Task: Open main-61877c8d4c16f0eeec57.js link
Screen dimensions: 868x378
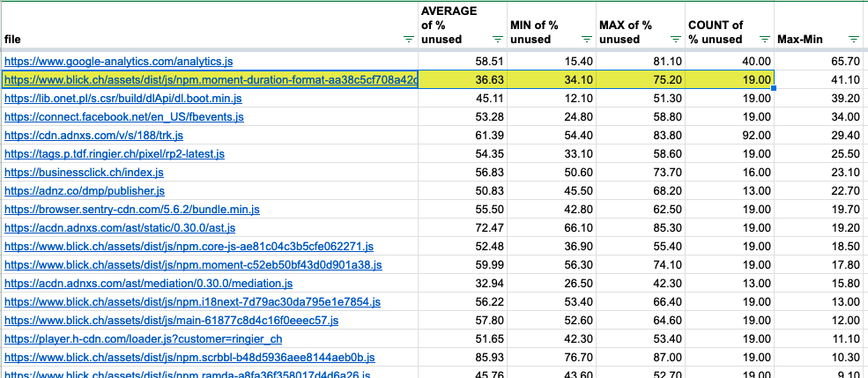Action: 172,321
